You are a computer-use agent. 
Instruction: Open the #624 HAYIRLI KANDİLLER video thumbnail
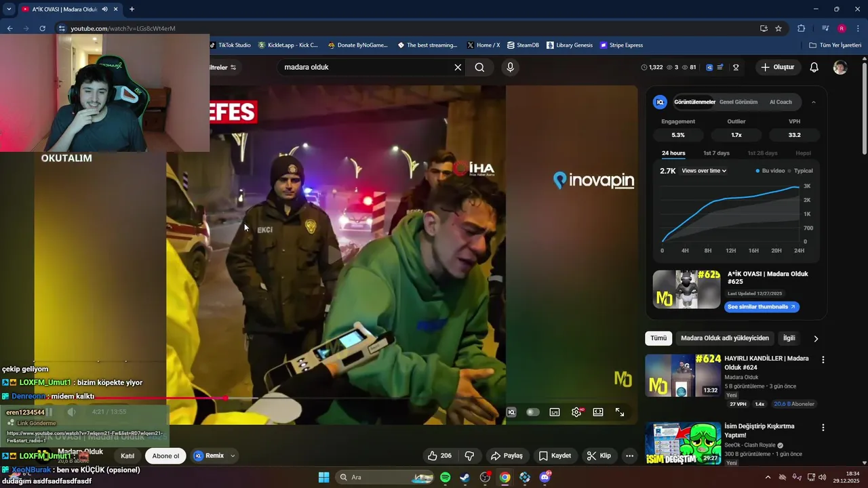682,375
